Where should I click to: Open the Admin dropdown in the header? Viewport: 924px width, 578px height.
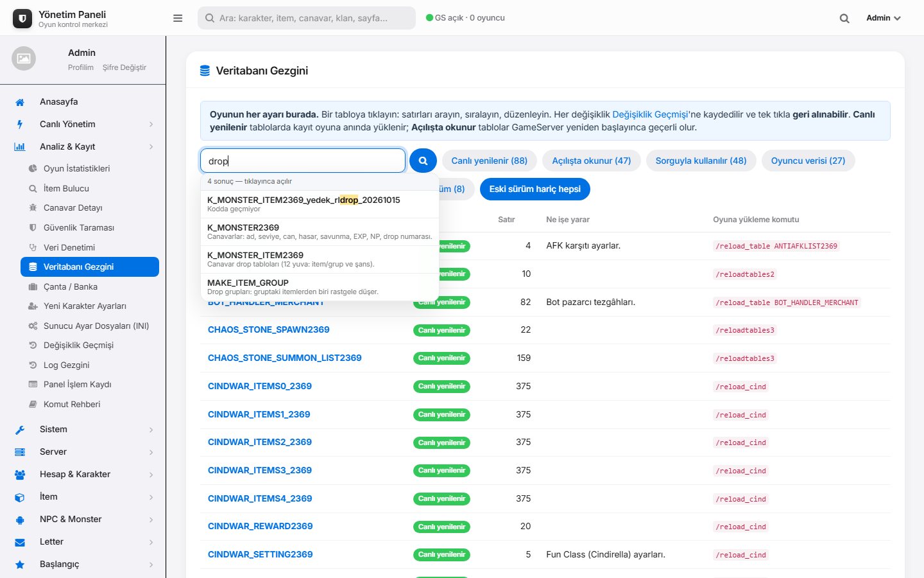click(884, 18)
